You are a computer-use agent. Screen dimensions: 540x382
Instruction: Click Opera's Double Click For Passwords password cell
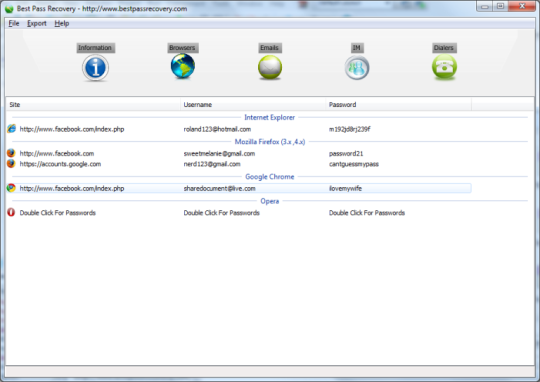point(367,213)
